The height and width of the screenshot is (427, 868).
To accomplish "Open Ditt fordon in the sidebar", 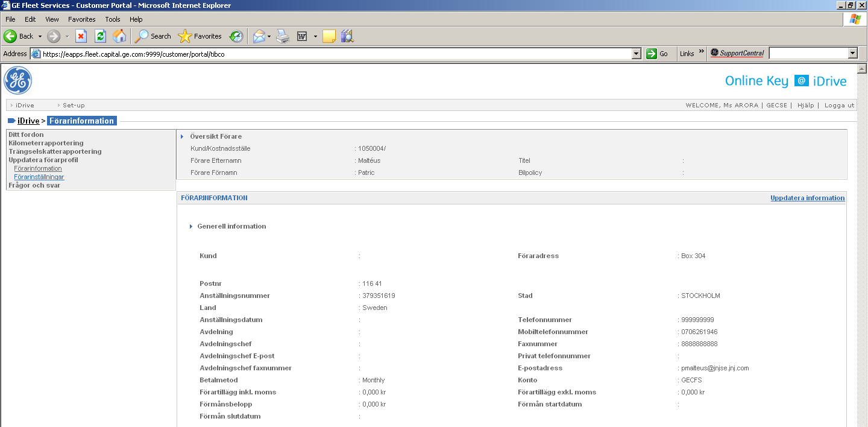I will tap(26, 134).
